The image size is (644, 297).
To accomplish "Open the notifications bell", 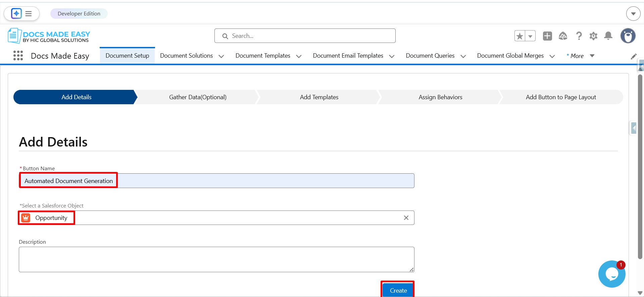I will click(x=608, y=36).
